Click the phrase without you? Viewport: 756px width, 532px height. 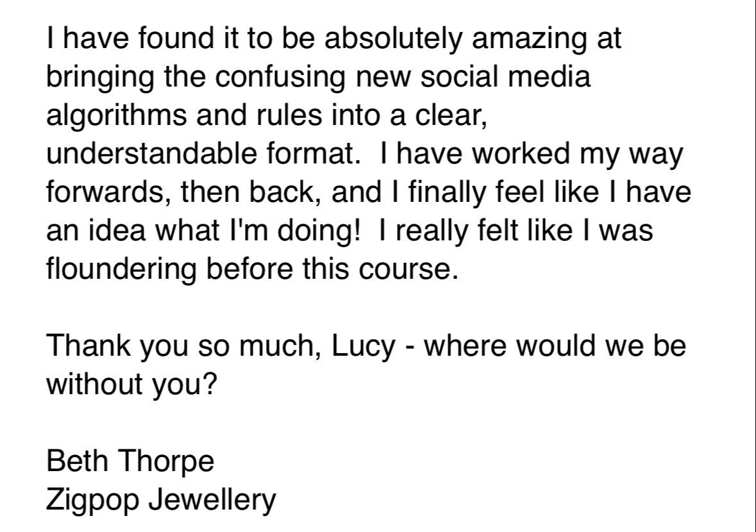pos(131,384)
